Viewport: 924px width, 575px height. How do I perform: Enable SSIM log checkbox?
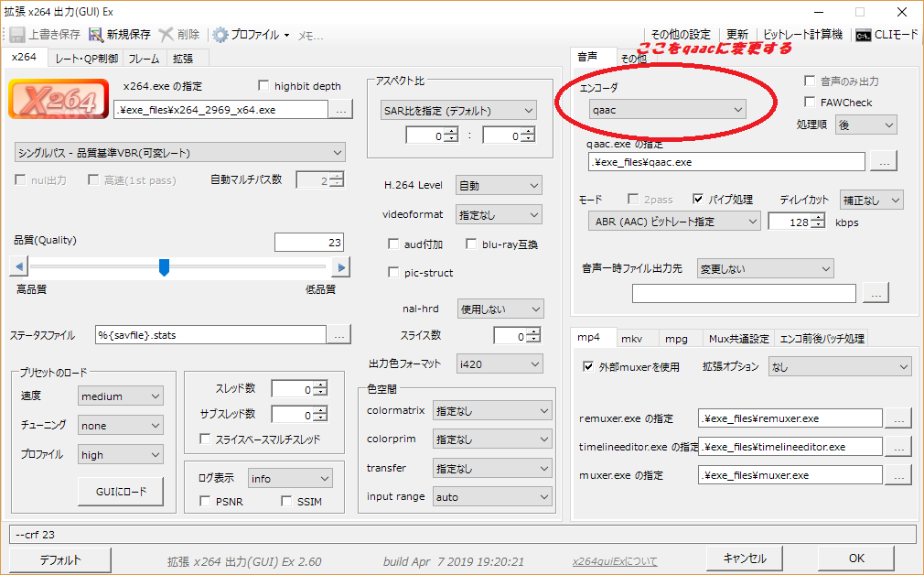click(286, 501)
